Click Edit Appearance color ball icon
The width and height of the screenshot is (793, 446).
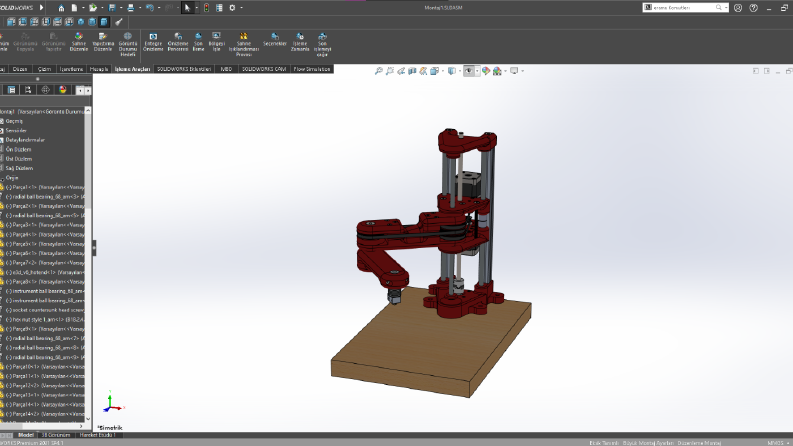486,71
